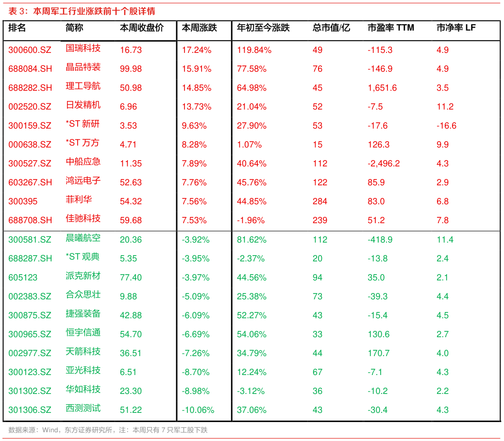The image size is (504, 441).
Task: Click the 119.84% year-to-date value
Action: tap(254, 50)
